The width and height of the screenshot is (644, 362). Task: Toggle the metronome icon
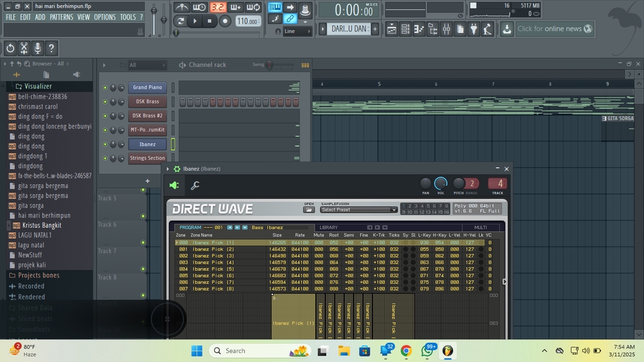182,7
